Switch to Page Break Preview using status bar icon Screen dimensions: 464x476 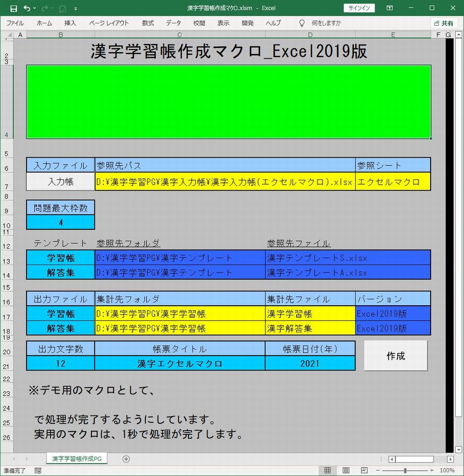click(x=363, y=470)
